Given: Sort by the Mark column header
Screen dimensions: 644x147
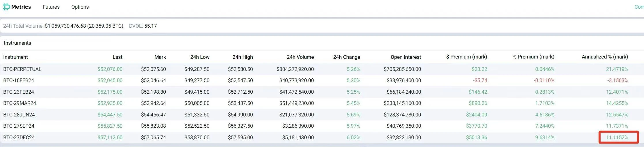Looking at the screenshot, I should pos(160,57).
